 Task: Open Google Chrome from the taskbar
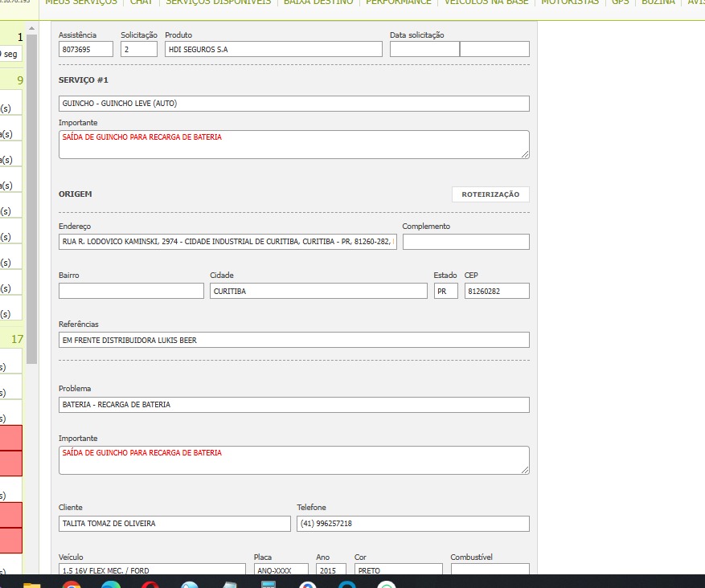point(72,583)
